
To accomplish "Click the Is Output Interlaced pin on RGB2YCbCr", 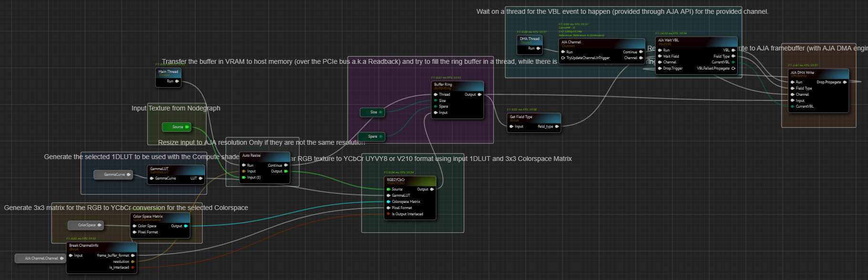I will (x=388, y=214).
